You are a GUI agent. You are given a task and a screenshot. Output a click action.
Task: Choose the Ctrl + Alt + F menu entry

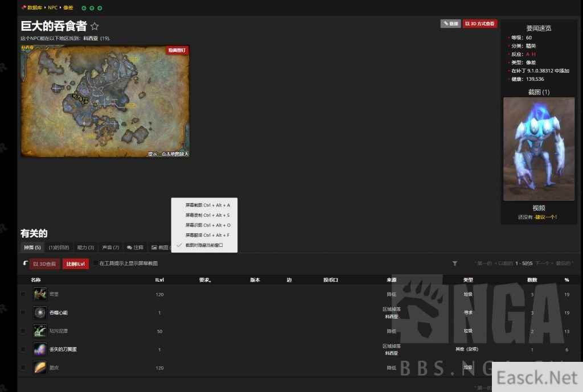(x=204, y=235)
